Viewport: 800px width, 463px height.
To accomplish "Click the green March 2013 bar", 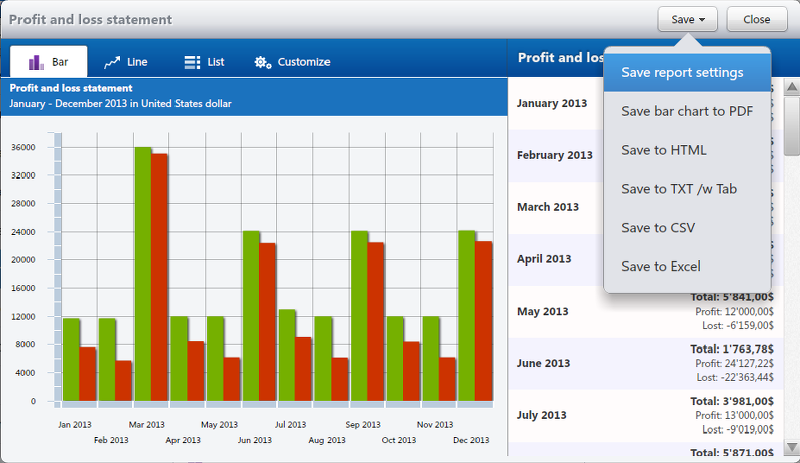I will (143, 274).
